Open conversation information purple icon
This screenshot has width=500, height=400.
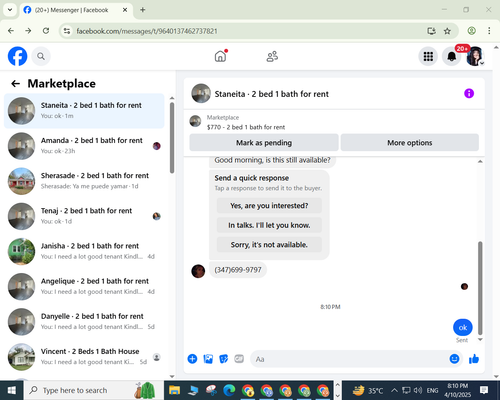point(469,93)
